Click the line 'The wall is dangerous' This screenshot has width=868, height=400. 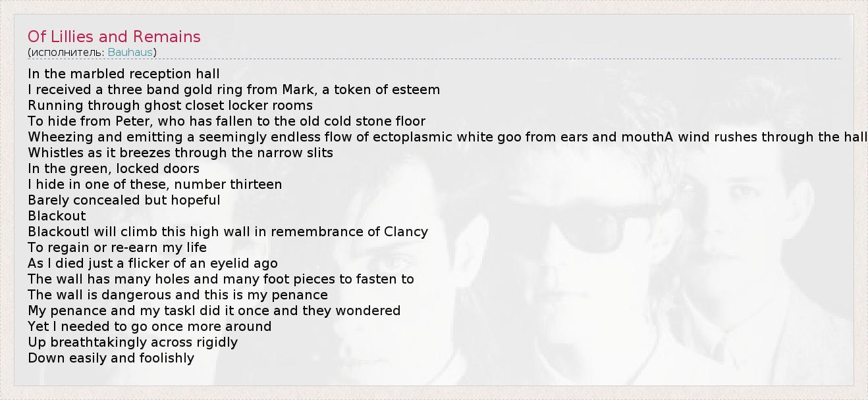click(178, 295)
